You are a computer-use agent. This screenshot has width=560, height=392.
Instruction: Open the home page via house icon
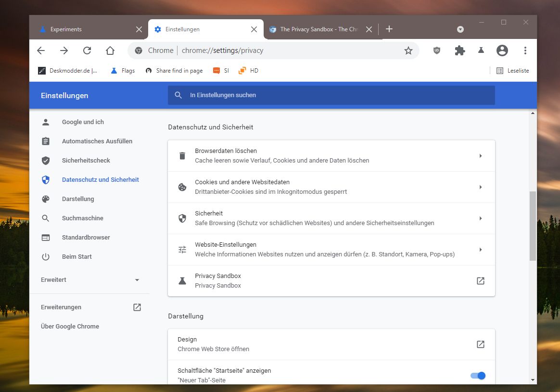110,51
